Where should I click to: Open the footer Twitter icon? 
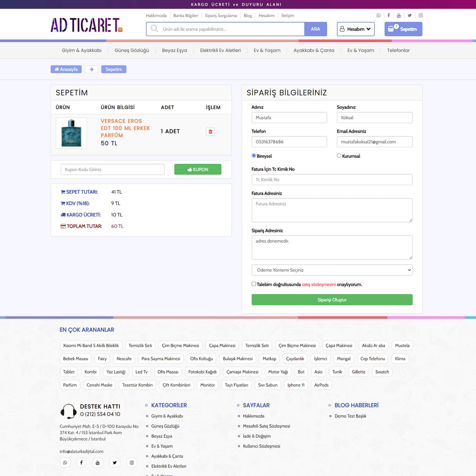pyautogui.click(x=115, y=463)
